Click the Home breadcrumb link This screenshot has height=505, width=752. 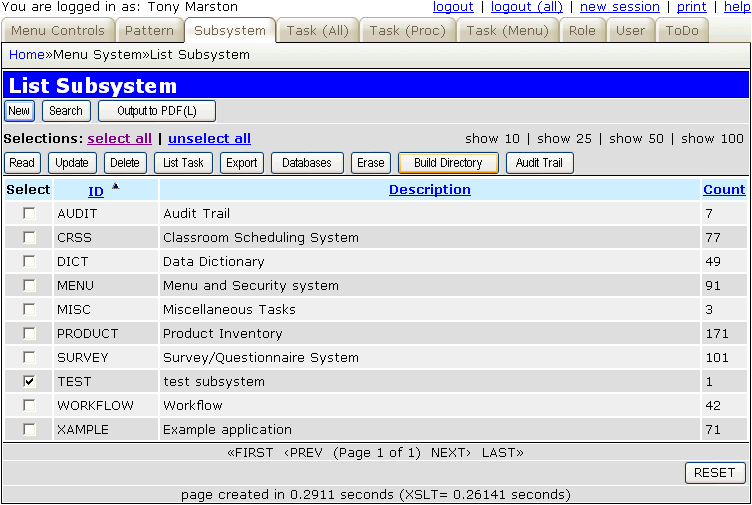[26, 54]
